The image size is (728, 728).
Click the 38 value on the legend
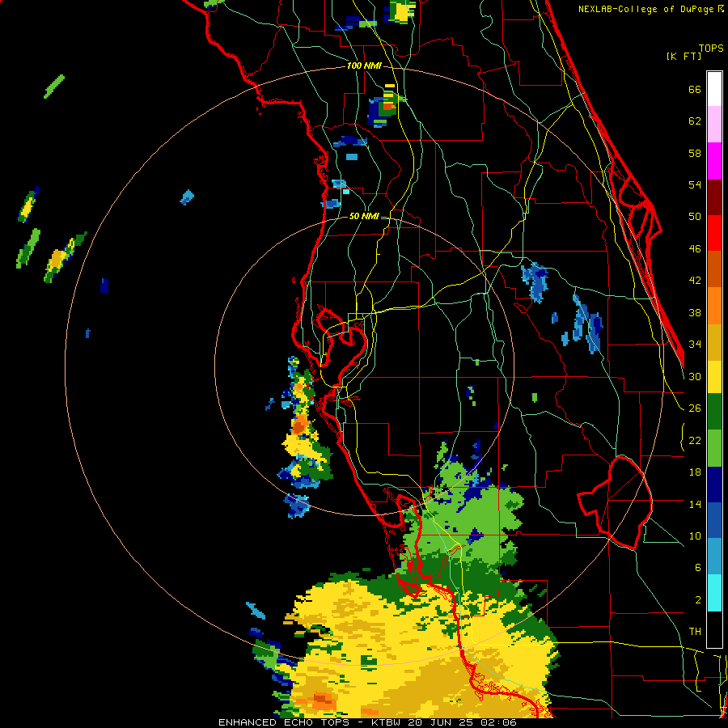tap(695, 312)
